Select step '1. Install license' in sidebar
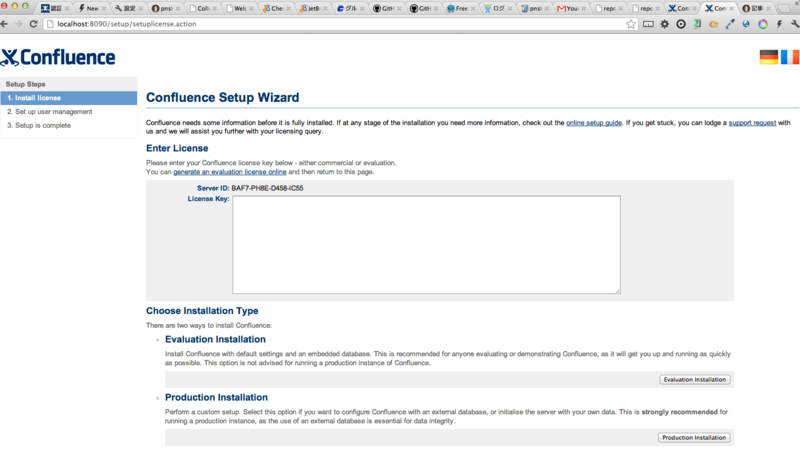 69,98
